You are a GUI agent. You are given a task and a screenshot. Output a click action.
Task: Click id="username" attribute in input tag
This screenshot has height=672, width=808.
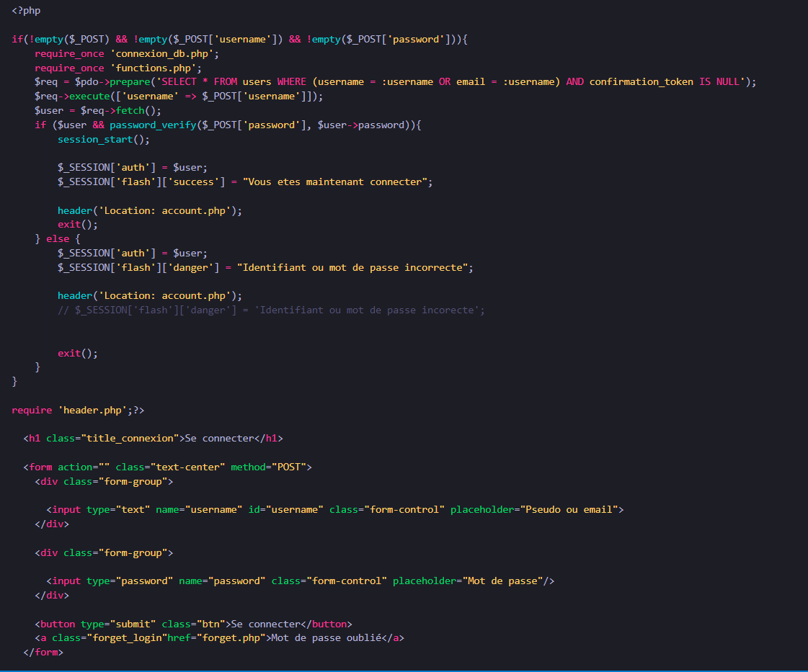coord(286,510)
